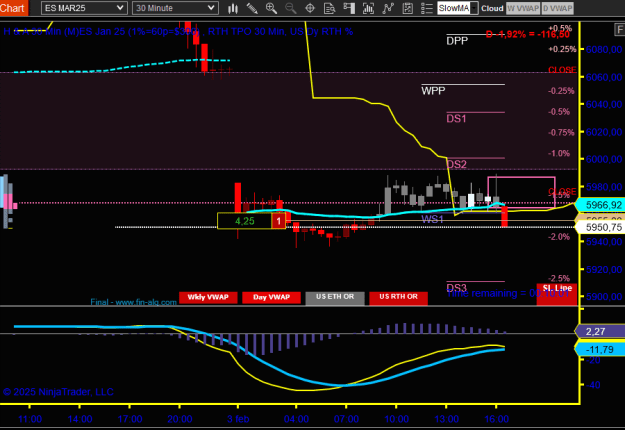
Task: Click the pink opening range rectangle
Action: click(x=521, y=192)
